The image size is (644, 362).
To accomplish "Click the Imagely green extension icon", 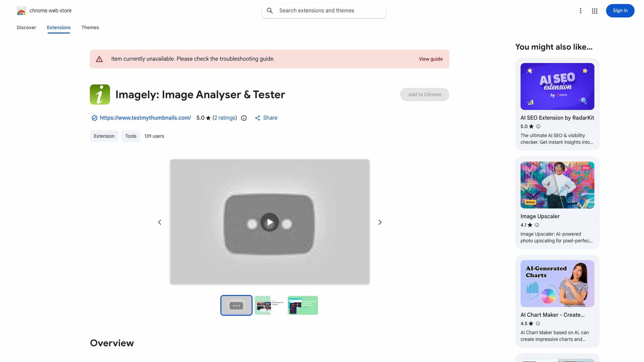I will point(100,95).
